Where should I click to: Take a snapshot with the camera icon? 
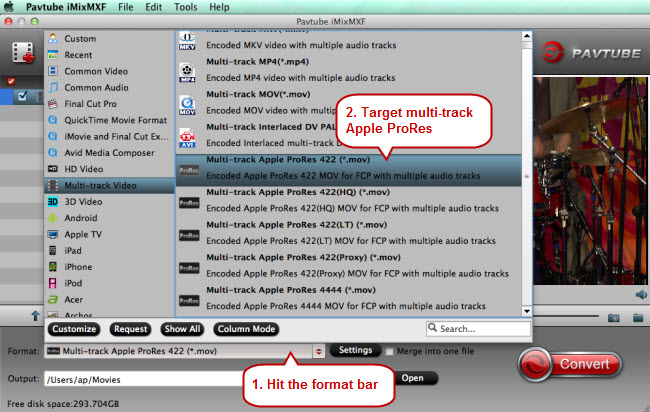click(614, 318)
